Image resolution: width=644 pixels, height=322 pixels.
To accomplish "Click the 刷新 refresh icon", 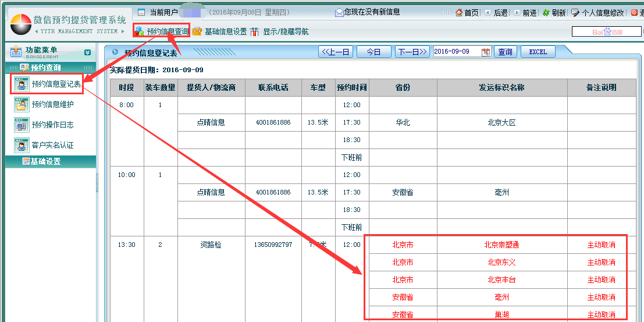I will tap(546, 13).
